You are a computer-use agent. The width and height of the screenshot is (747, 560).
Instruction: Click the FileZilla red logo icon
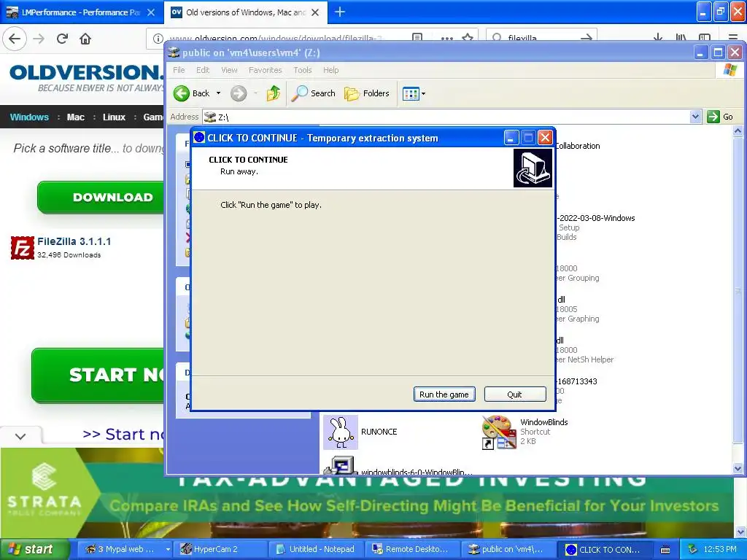pyautogui.click(x=23, y=248)
